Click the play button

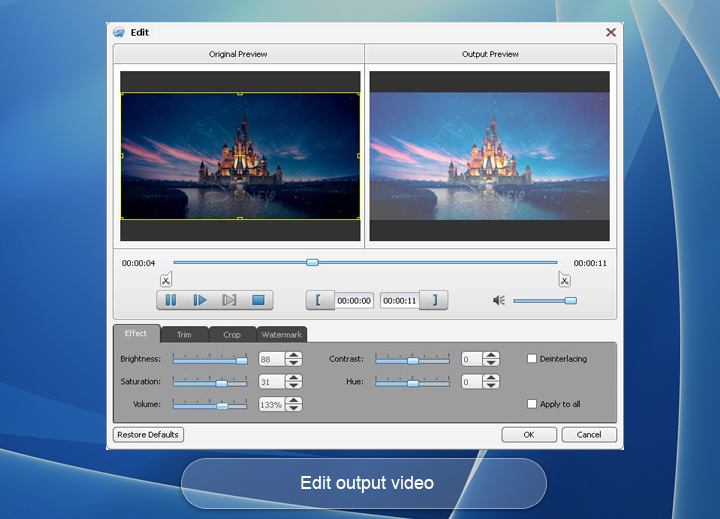point(200,300)
